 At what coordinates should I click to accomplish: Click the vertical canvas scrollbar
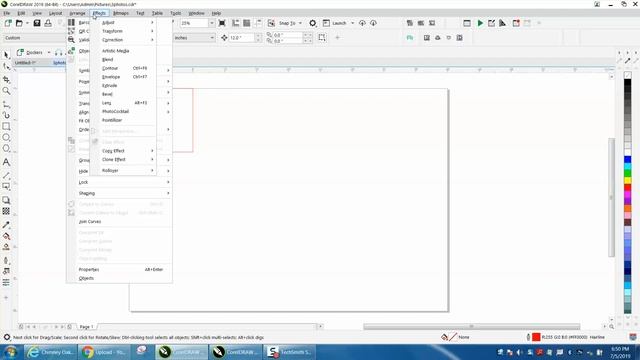tap(611, 198)
